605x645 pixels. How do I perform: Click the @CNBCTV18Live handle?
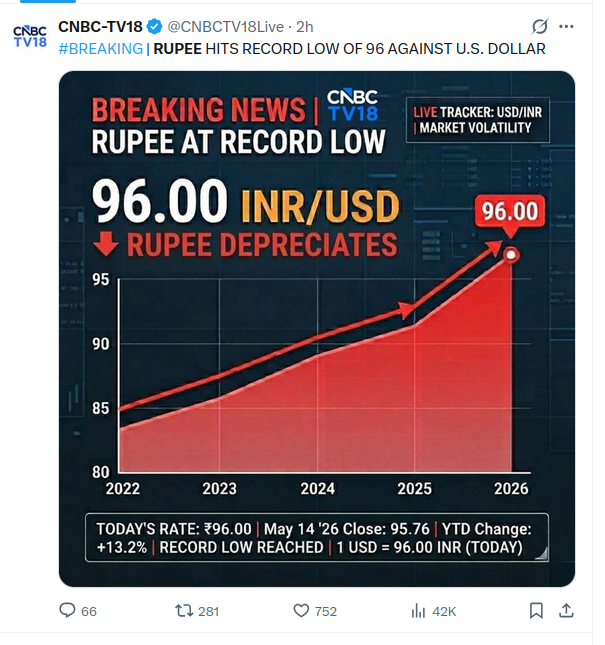pyautogui.click(x=226, y=27)
